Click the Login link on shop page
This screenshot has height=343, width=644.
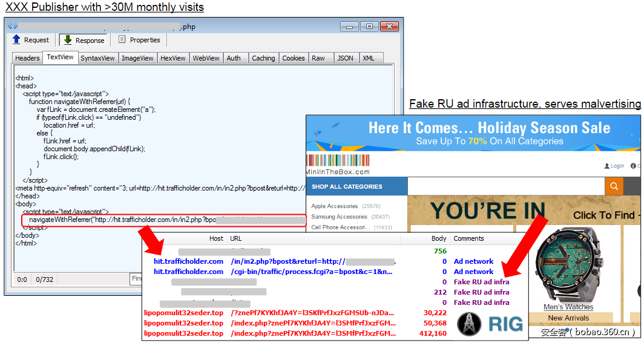pos(617,166)
